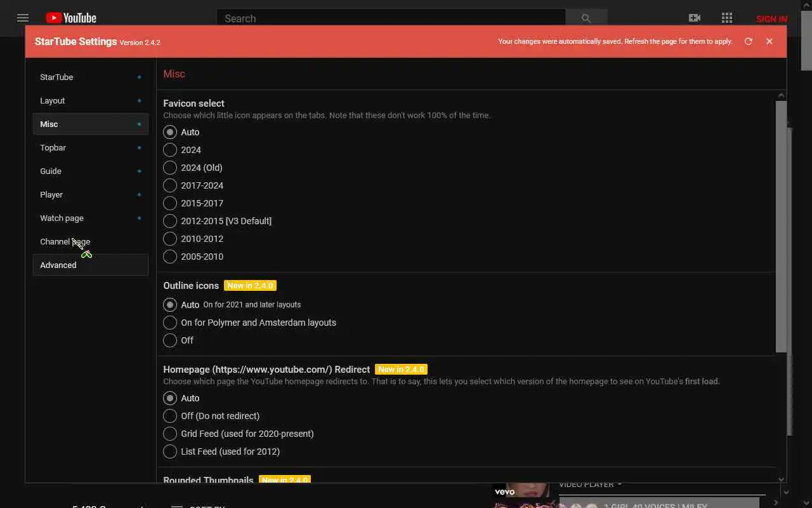Open the Layout settings section
Image resolution: width=812 pixels, height=508 pixels.
click(90, 100)
